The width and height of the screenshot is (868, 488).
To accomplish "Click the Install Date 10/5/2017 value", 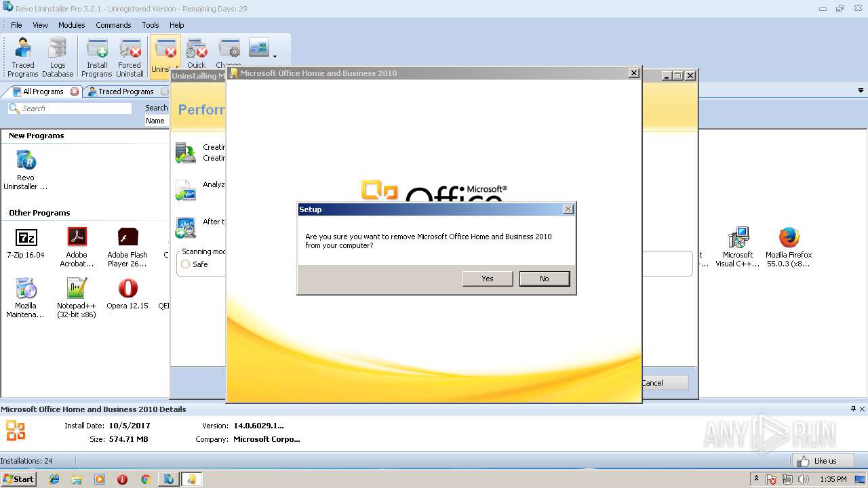I will [x=130, y=426].
